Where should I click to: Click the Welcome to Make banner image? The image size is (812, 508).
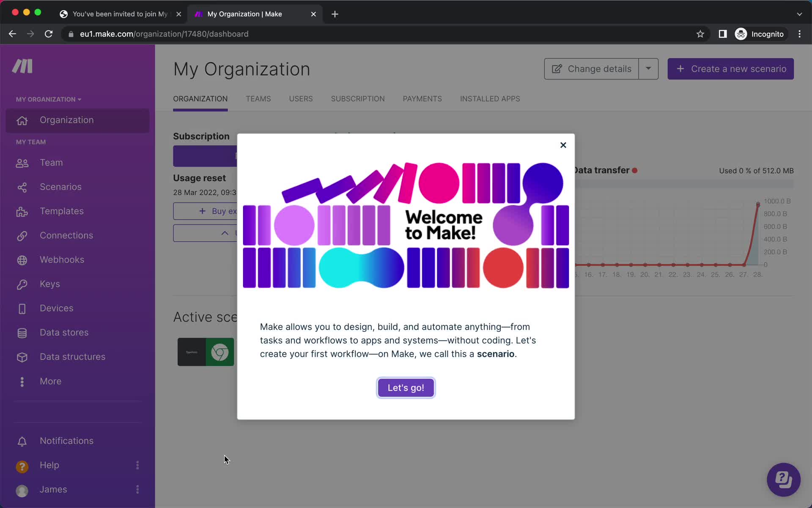click(x=406, y=225)
